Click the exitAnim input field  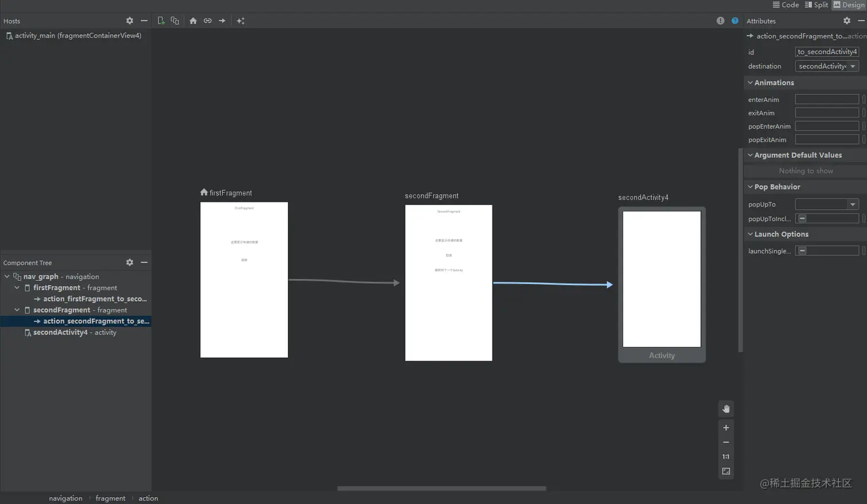[827, 113]
